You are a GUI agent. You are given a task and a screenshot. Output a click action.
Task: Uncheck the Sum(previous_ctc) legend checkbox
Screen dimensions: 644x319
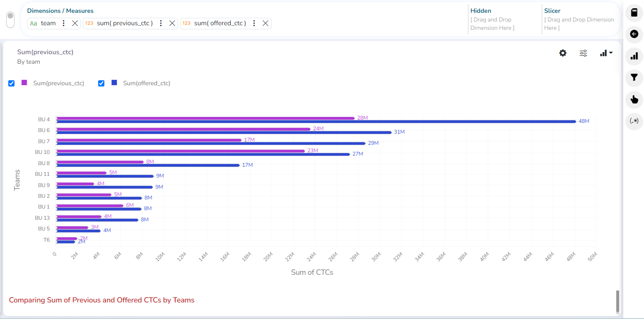(x=12, y=83)
